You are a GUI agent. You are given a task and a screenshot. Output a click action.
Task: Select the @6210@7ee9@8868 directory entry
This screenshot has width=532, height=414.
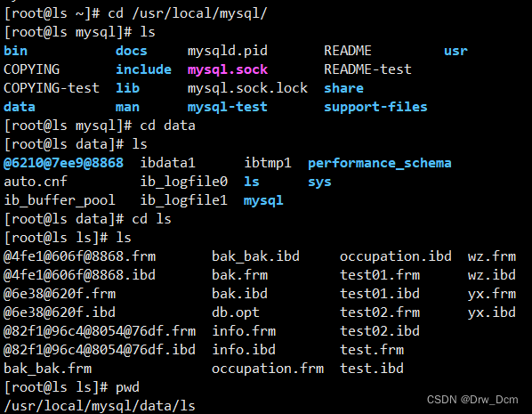(63, 163)
